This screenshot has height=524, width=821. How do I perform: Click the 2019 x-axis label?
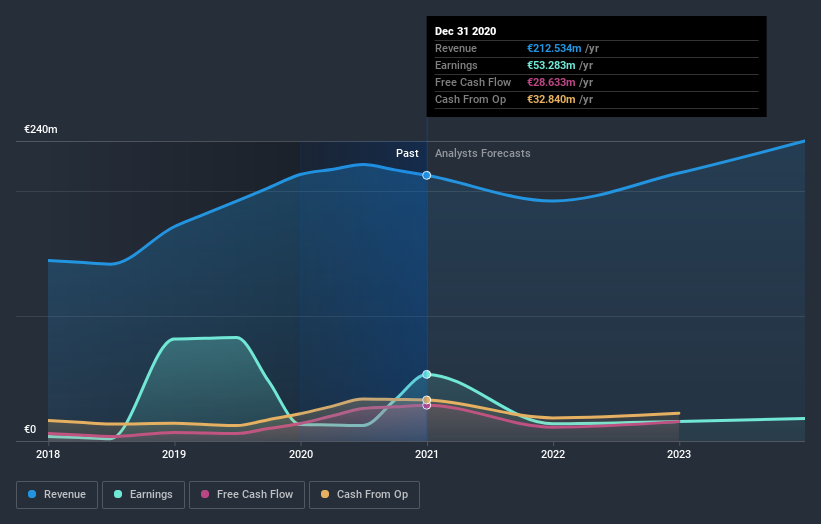tap(174, 454)
